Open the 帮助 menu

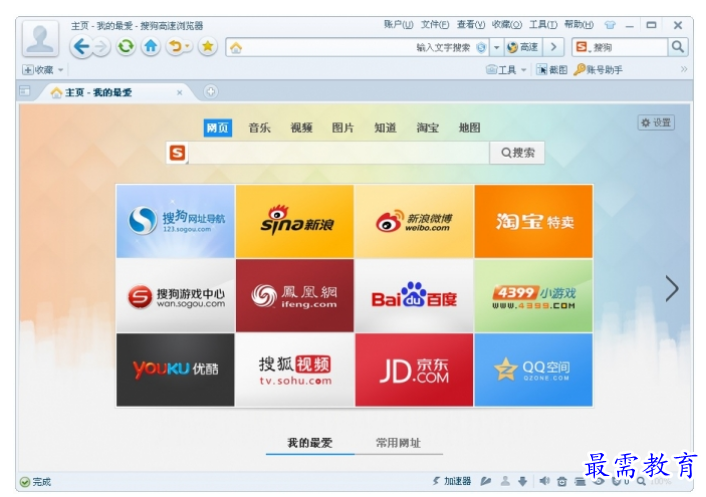click(579, 25)
